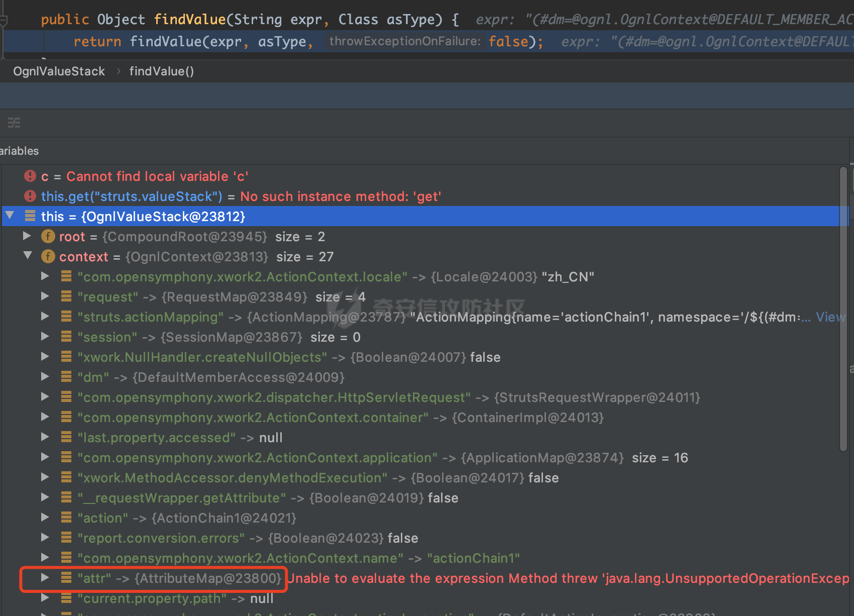
Task: Expand the "struts.actionMapping" entry
Action: point(45,317)
